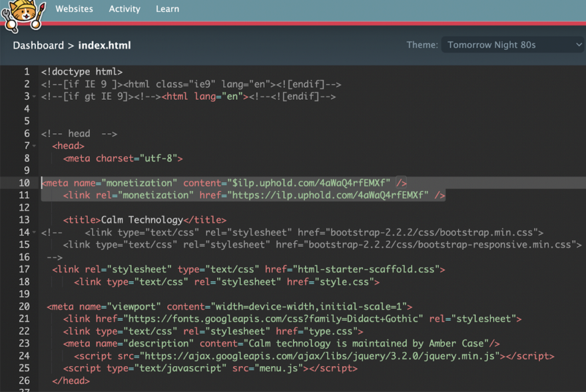The width and height of the screenshot is (586, 392).
Task: Click the bootstrap-responsive.min.css line
Action: [x=322, y=245]
